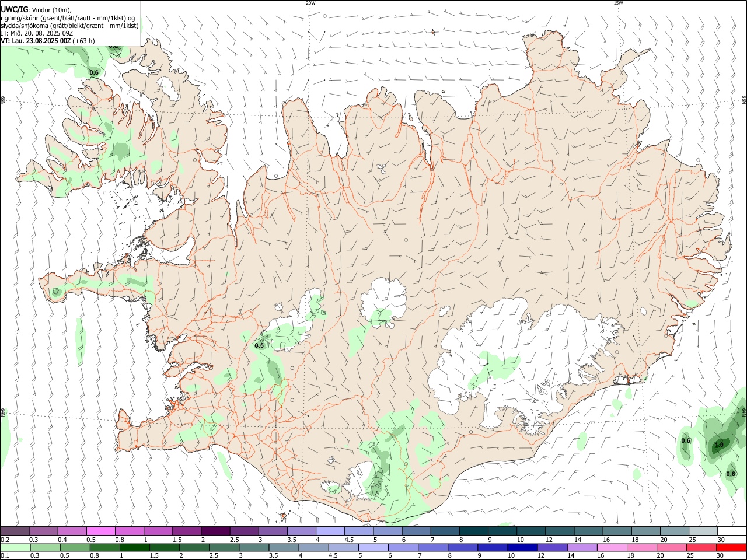This screenshot has width=747, height=560.
Task: Click the 0.6 label below the 1.0 maximum
Action: click(731, 474)
